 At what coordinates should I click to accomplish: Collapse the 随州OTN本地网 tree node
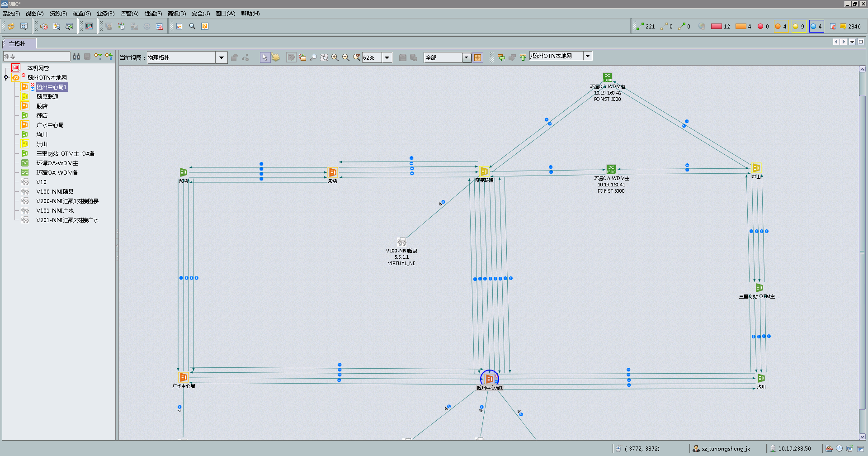click(6, 77)
